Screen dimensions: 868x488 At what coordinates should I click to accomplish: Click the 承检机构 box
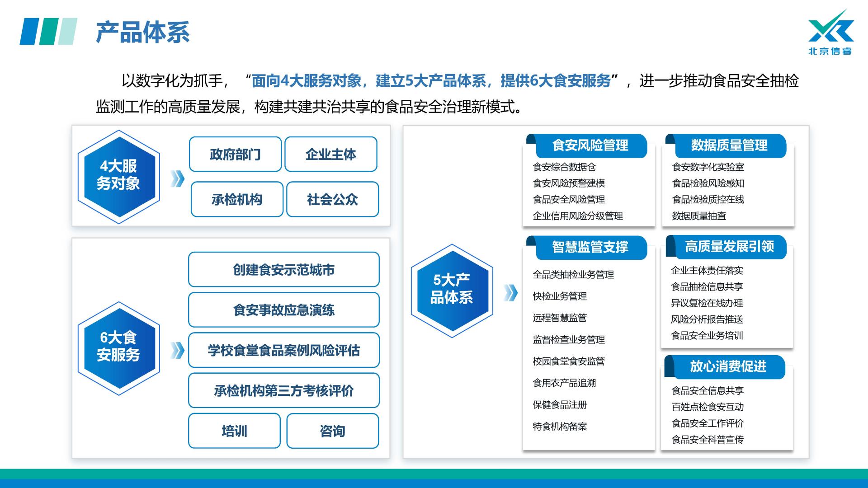237,199
